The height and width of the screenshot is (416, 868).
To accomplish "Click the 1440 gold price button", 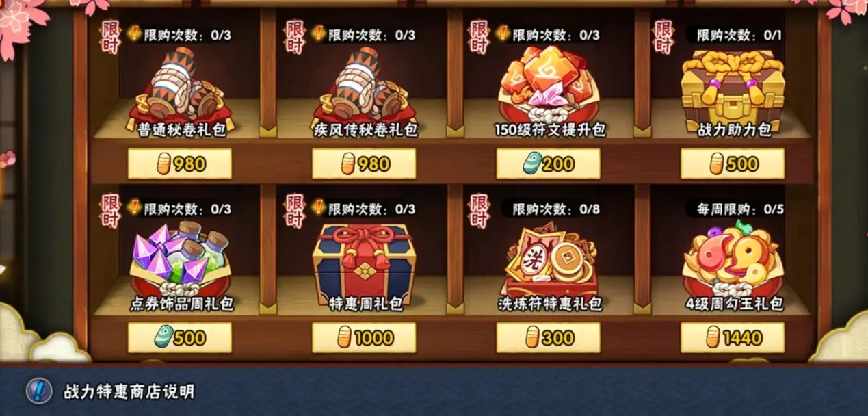I will point(733,338).
